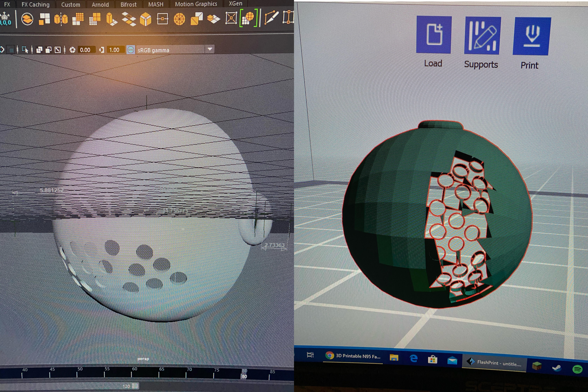Click the Combine meshes round shelf icon
Screen dimensions: 588x392
point(27,19)
